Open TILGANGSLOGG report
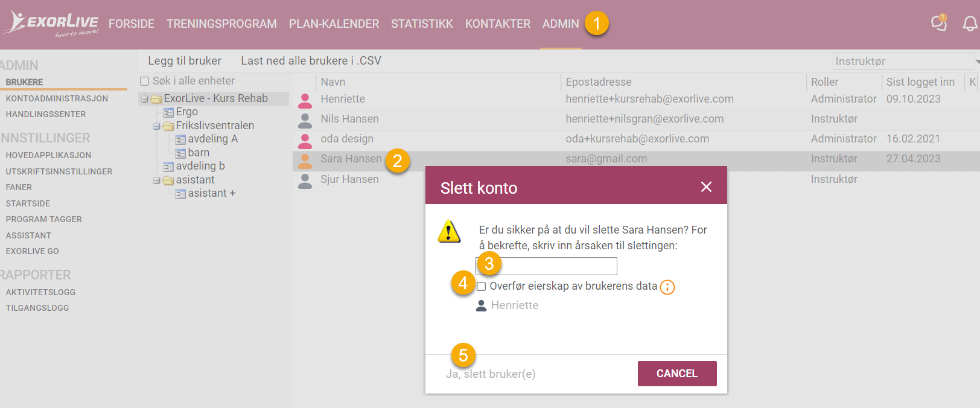 tap(37, 308)
